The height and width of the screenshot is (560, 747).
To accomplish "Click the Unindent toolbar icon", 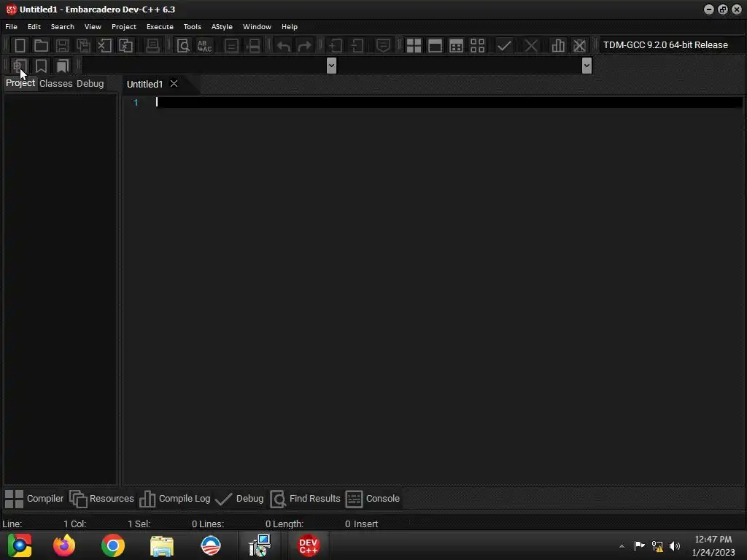I will [x=357, y=46].
